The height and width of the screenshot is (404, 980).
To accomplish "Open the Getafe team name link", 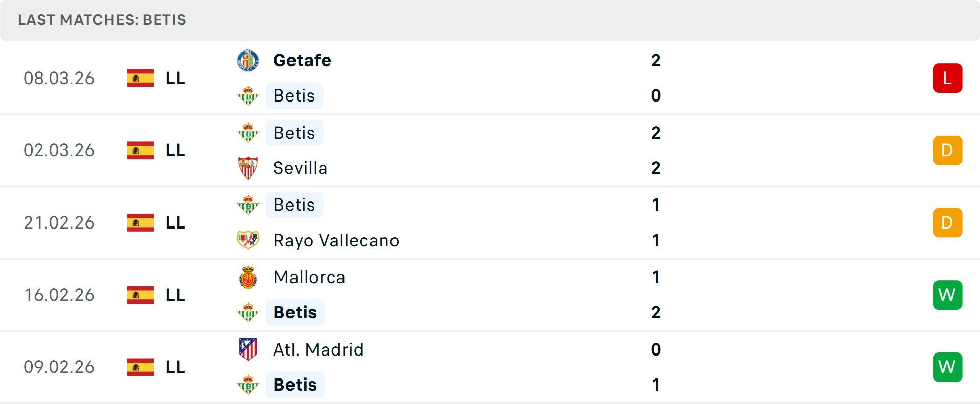I will pos(302,60).
